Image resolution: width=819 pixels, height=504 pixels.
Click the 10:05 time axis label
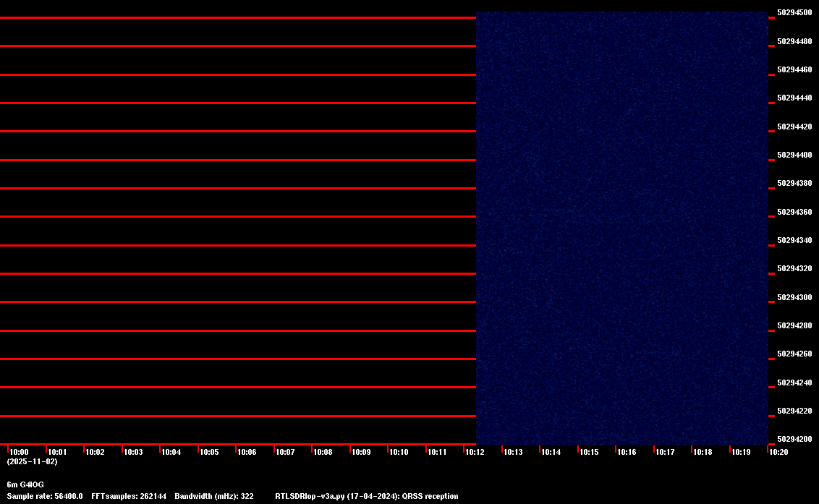point(209,452)
